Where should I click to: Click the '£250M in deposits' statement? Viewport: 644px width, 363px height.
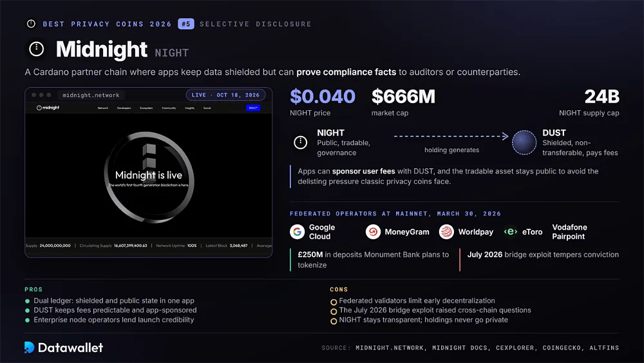[x=373, y=260]
